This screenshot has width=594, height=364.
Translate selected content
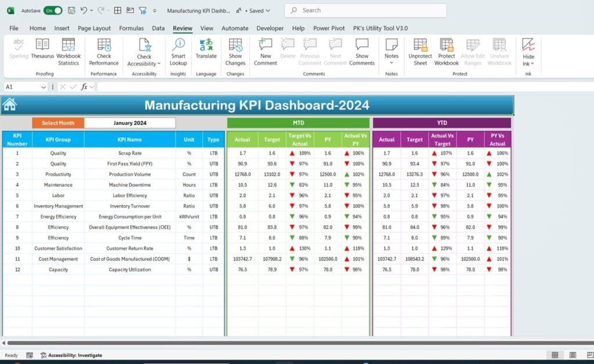point(206,51)
